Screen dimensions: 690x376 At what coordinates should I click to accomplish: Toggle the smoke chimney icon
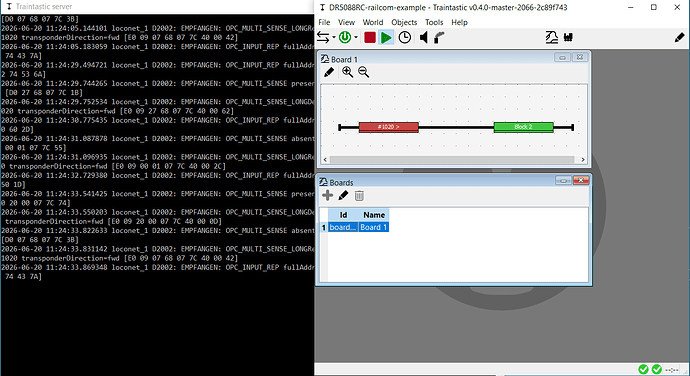439,38
